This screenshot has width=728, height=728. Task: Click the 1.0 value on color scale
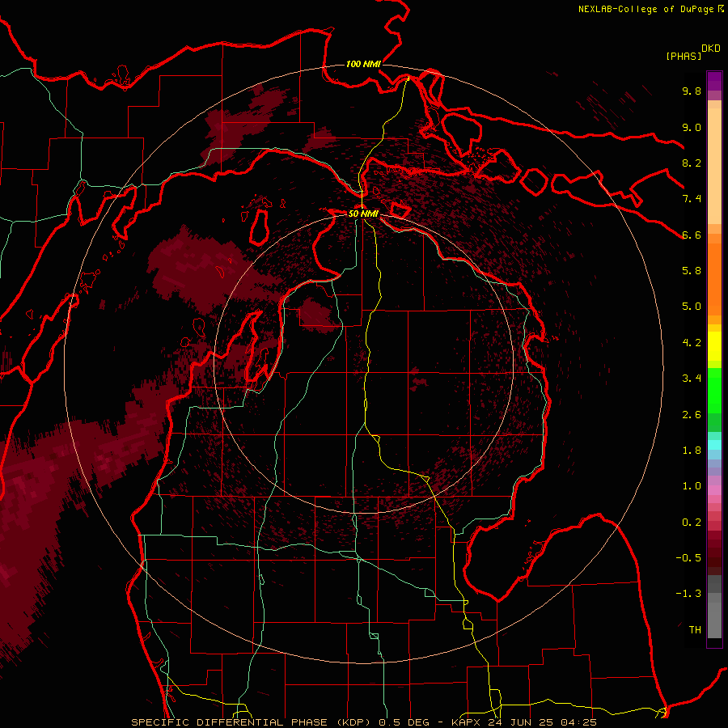(692, 486)
